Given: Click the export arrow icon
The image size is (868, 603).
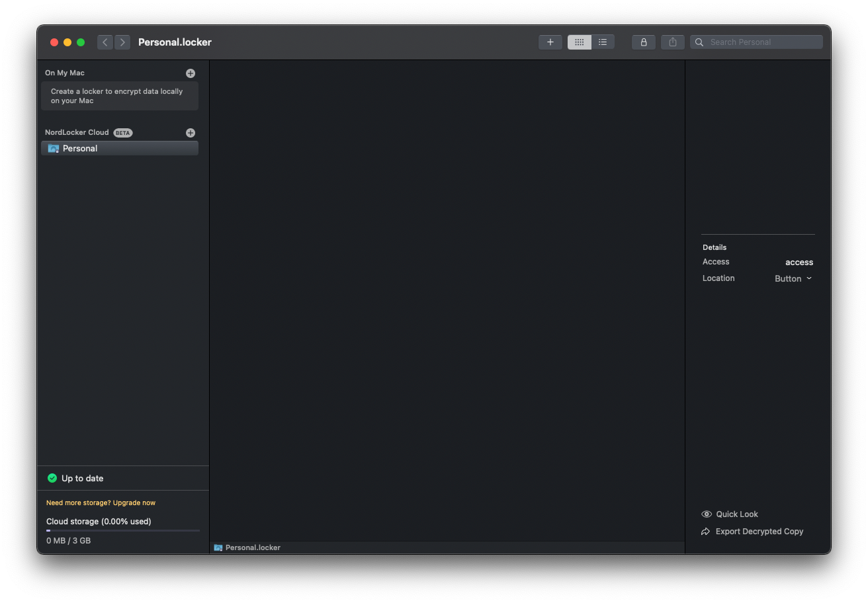Looking at the screenshot, I should pos(706,532).
